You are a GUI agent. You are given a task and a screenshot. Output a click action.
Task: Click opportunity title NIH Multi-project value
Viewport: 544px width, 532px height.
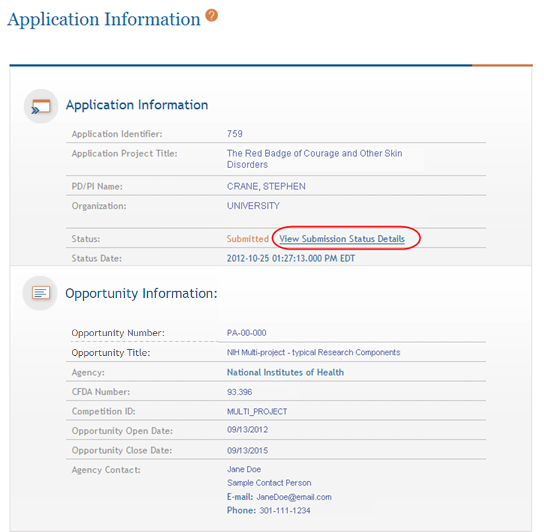314,353
